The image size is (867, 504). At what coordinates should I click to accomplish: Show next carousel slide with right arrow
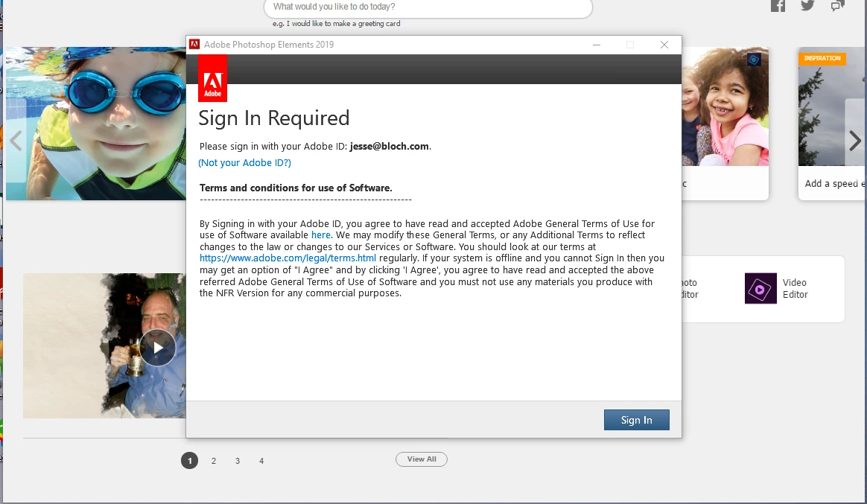coord(855,141)
